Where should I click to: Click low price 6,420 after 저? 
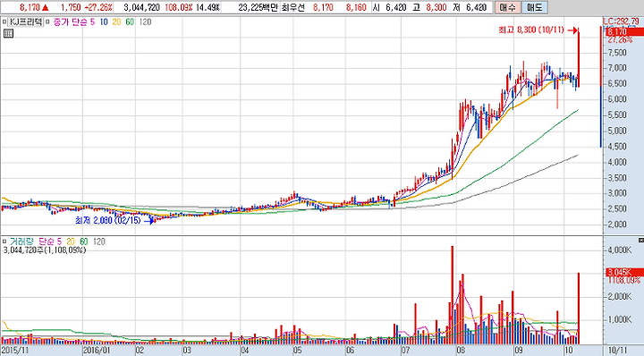[x=476, y=7]
